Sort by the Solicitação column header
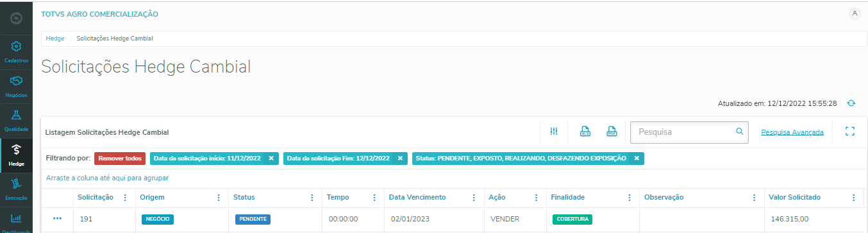Viewport: 868px width, 233px height. 96,198
